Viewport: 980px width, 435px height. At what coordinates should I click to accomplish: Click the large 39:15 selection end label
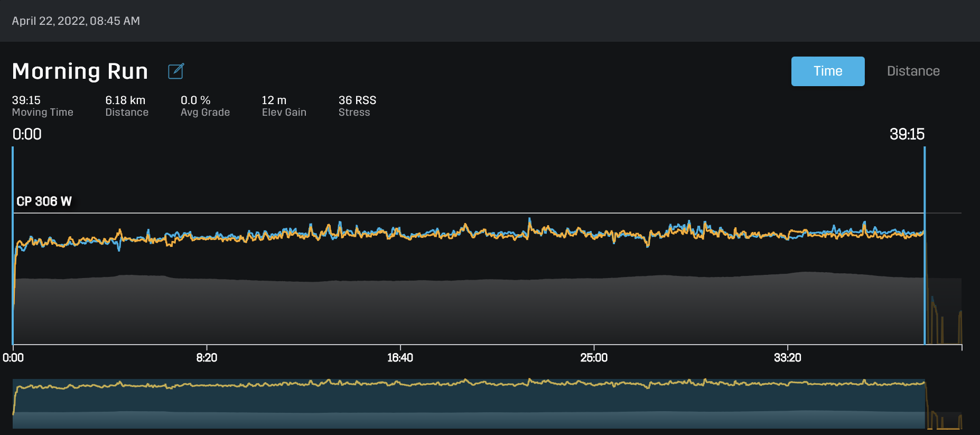click(x=907, y=134)
